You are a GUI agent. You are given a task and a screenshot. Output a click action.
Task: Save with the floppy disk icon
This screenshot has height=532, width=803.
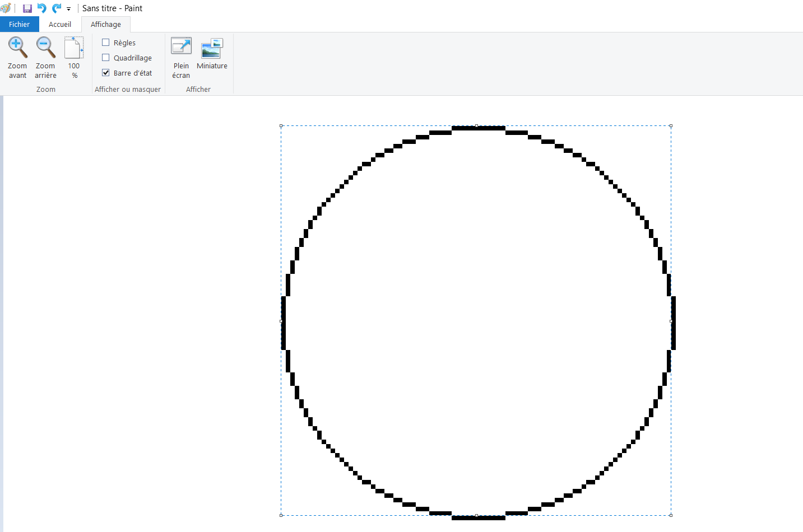[27, 8]
